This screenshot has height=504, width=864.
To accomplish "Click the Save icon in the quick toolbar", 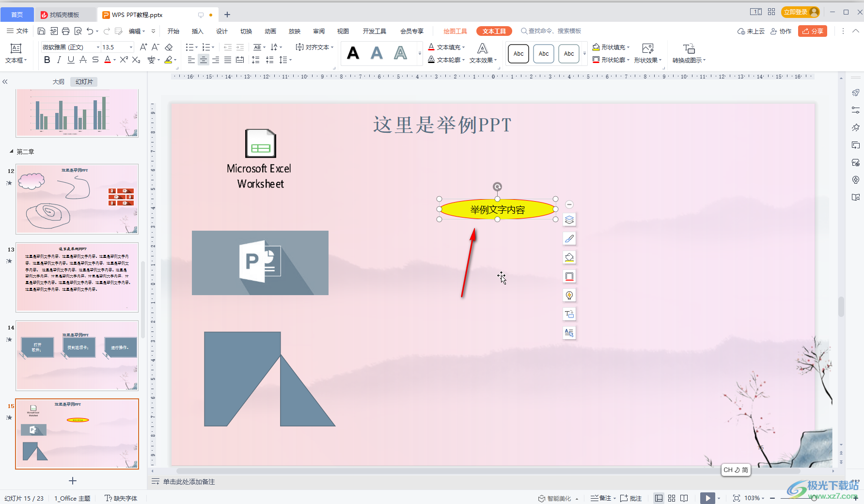I will point(41,31).
